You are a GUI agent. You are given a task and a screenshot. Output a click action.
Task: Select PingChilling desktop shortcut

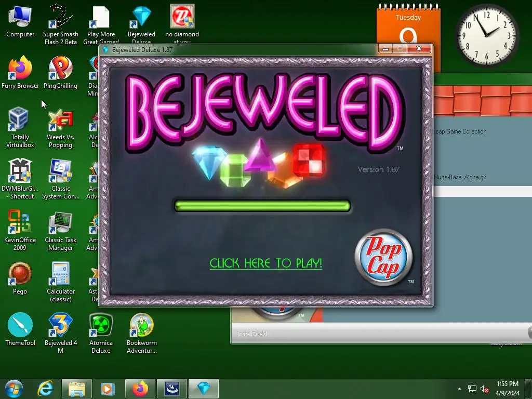[60, 73]
